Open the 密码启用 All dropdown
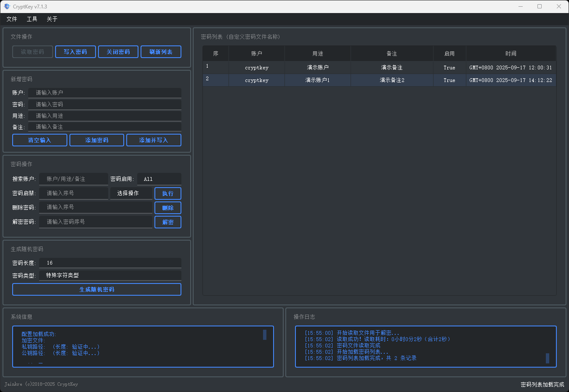 pyautogui.click(x=159, y=179)
